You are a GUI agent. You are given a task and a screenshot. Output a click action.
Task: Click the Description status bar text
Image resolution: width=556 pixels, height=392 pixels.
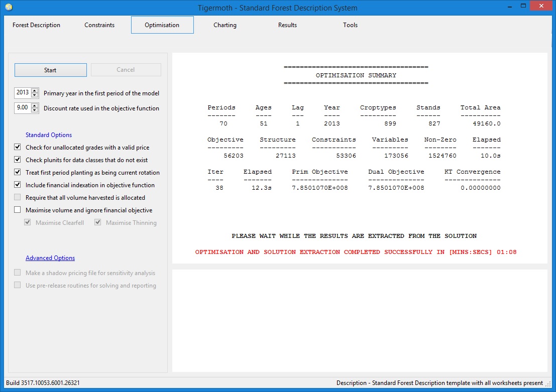(x=439, y=383)
